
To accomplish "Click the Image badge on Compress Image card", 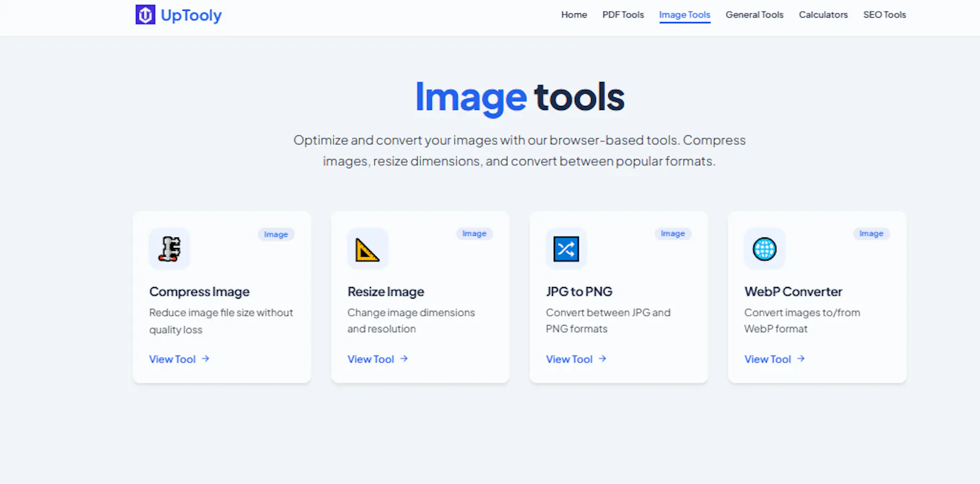I will coord(276,234).
